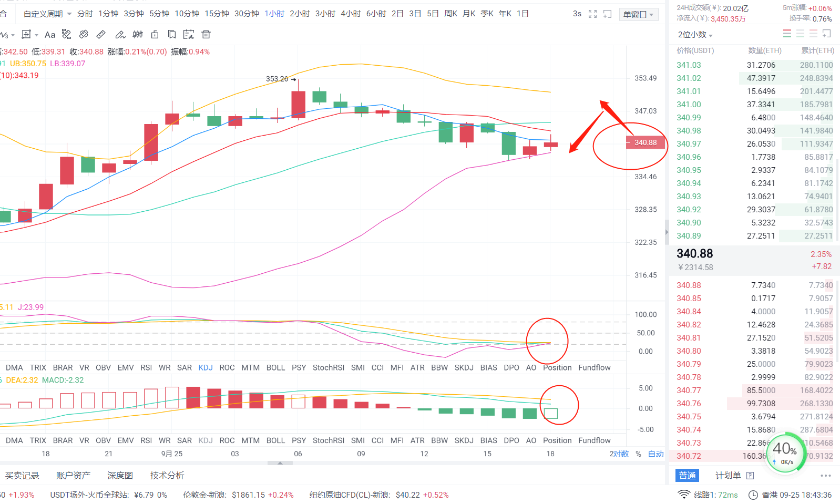The height and width of the screenshot is (504, 840).
Task: Switch chart to 4小时 timeframe
Action: coord(351,14)
